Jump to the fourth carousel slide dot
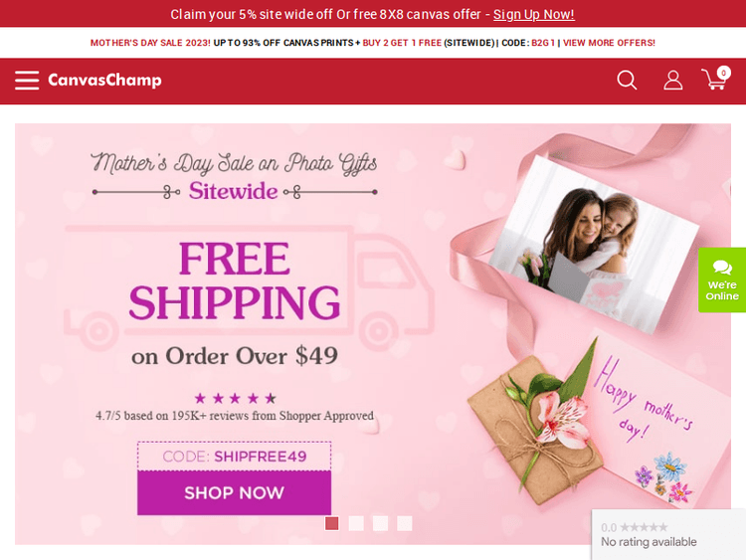The width and height of the screenshot is (746, 560). point(405,523)
